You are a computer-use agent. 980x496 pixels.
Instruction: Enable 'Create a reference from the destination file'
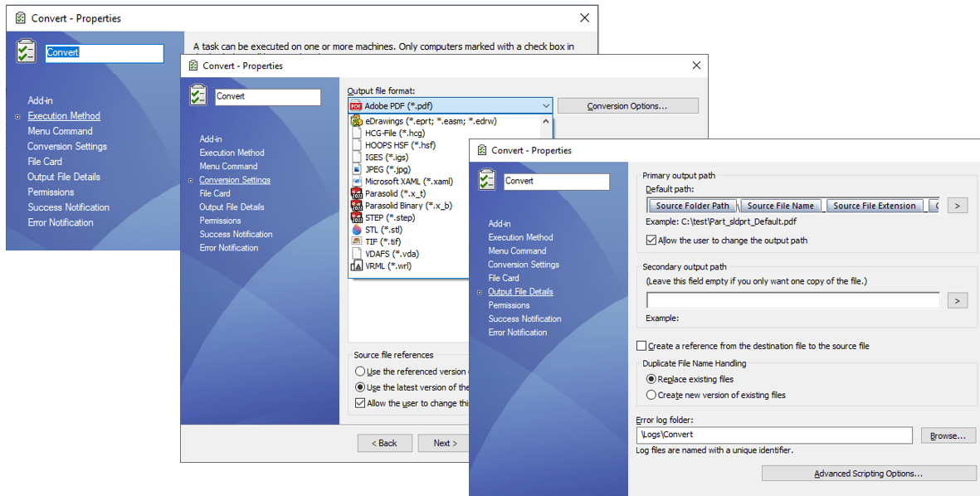point(641,345)
